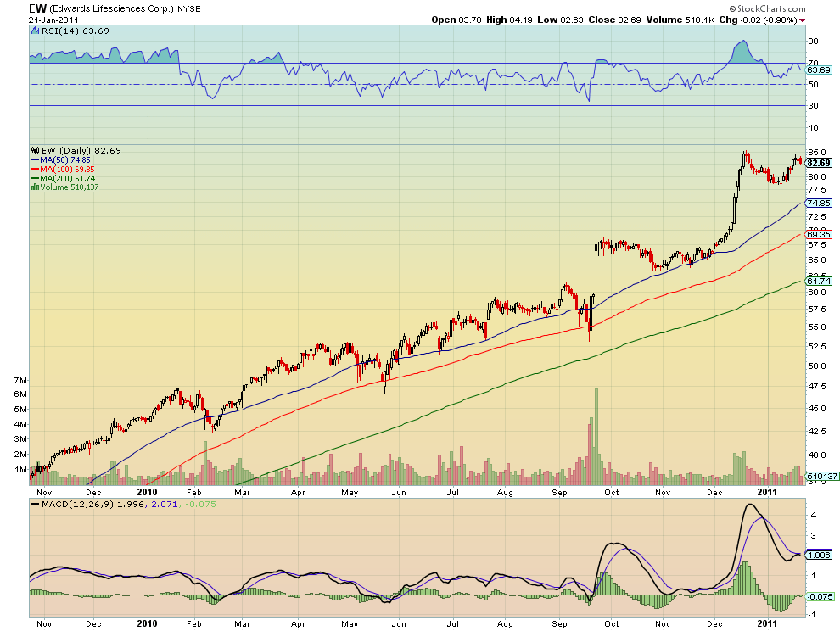Screen dimensions: 840x631
Task: Click the volume bars icon in legend
Action: (x=35, y=187)
